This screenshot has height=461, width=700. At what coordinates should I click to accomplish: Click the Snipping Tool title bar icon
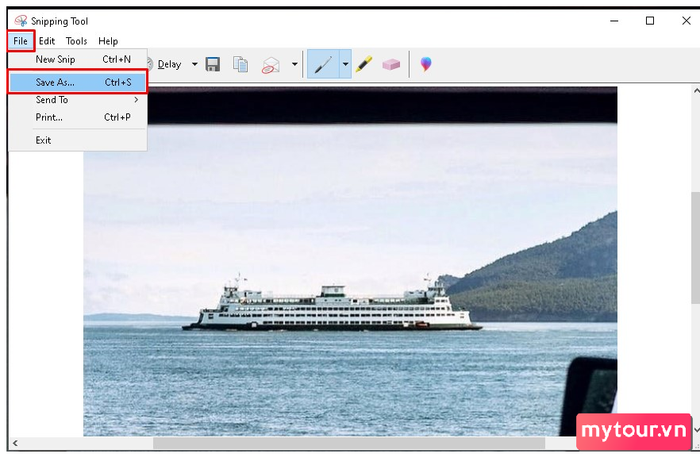tap(21, 21)
